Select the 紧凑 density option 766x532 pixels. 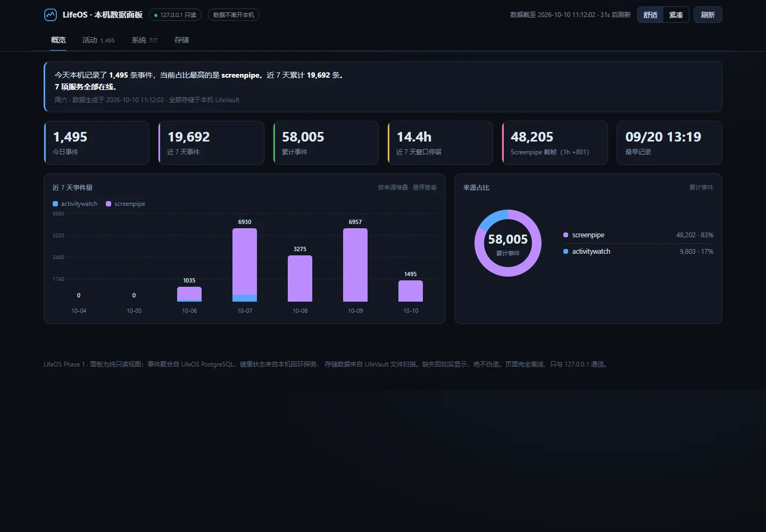(676, 15)
